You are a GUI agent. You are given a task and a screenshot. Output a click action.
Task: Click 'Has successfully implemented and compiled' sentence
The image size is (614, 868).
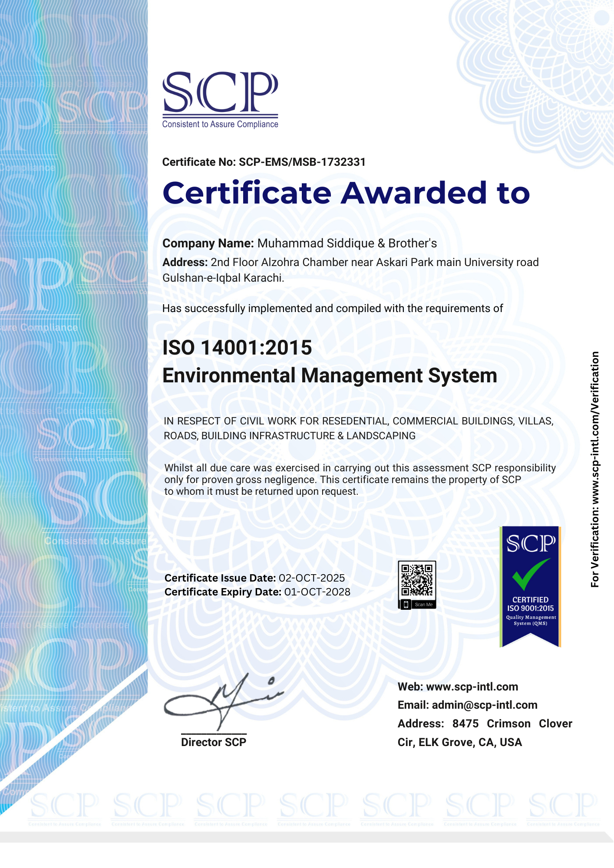click(x=333, y=309)
